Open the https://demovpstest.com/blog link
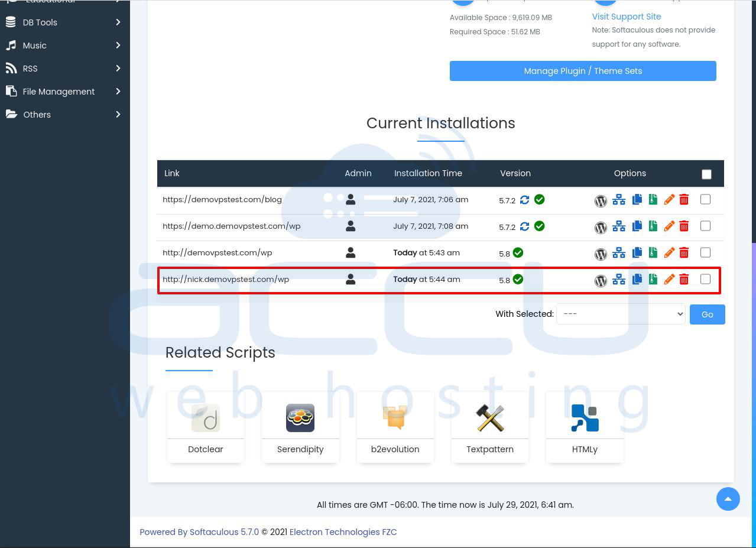 click(x=222, y=199)
